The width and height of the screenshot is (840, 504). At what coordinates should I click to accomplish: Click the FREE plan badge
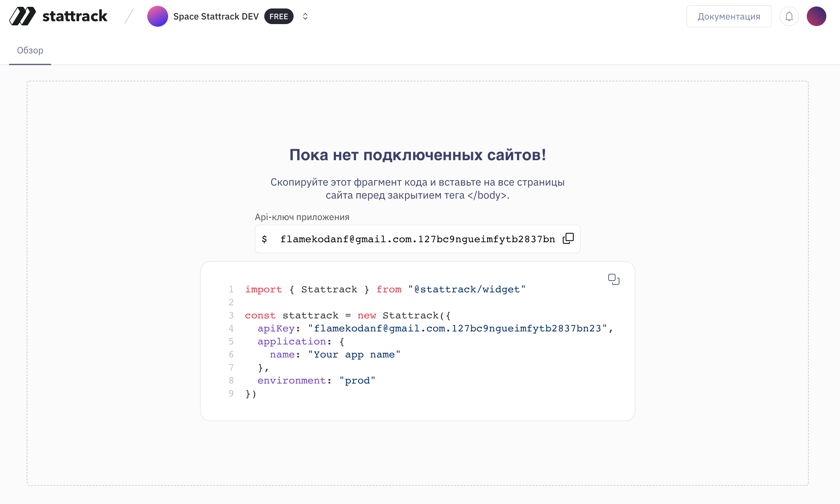click(x=279, y=16)
